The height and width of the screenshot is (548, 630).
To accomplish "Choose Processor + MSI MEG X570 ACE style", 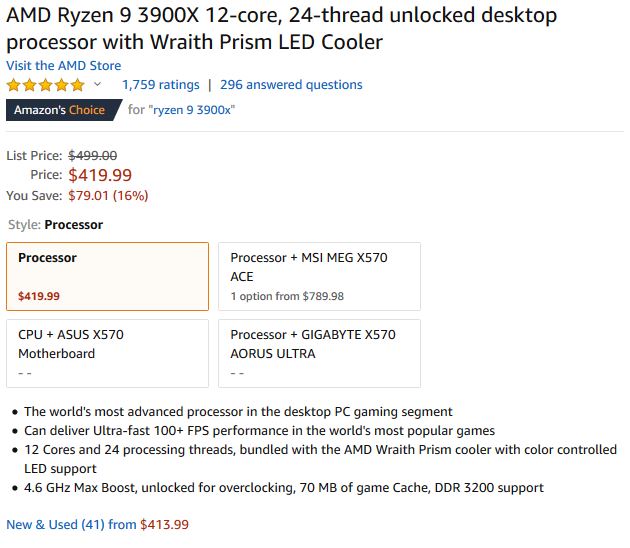I will tap(319, 276).
